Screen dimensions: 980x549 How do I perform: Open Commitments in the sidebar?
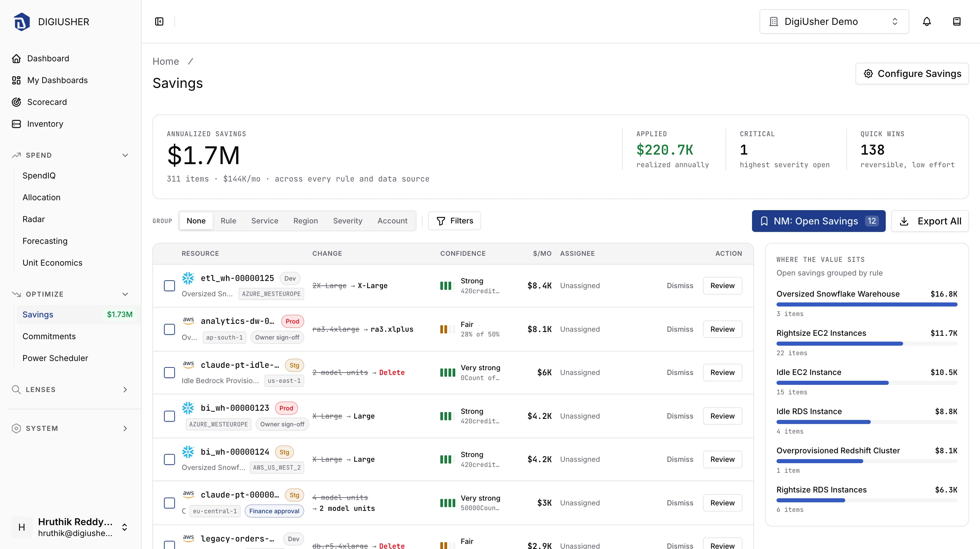[49, 336]
